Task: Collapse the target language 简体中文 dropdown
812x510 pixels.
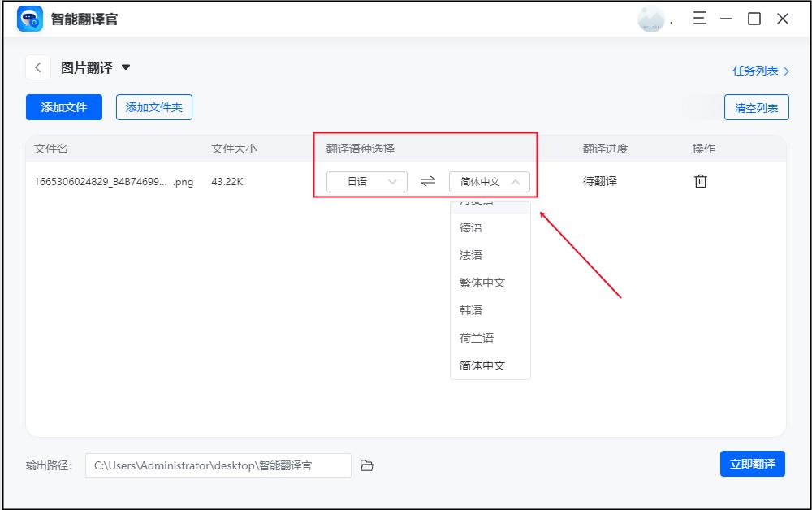Action: [x=490, y=182]
